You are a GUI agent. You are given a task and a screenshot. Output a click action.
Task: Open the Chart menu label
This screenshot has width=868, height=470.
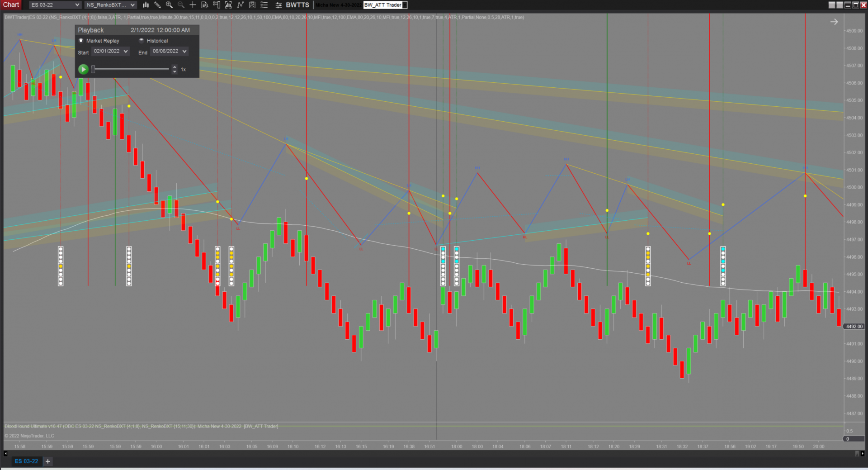tap(10, 5)
